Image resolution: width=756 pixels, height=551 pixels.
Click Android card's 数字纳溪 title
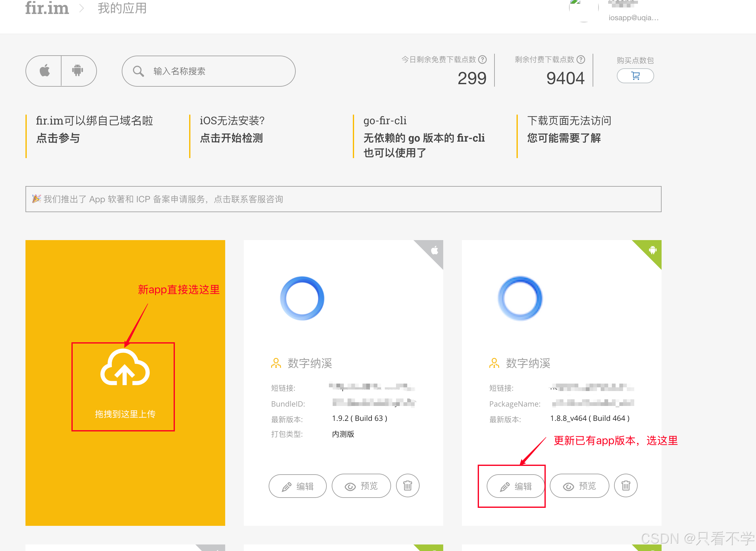[x=528, y=363]
